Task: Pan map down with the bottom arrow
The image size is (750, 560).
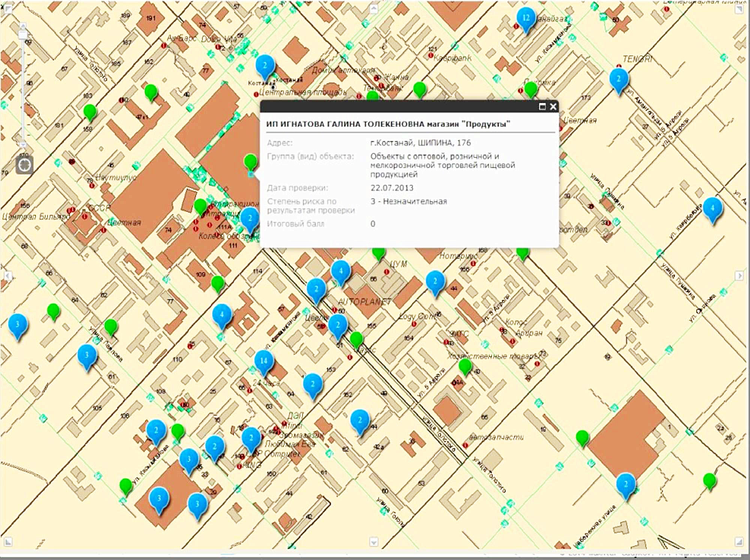Action: [x=373, y=542]
